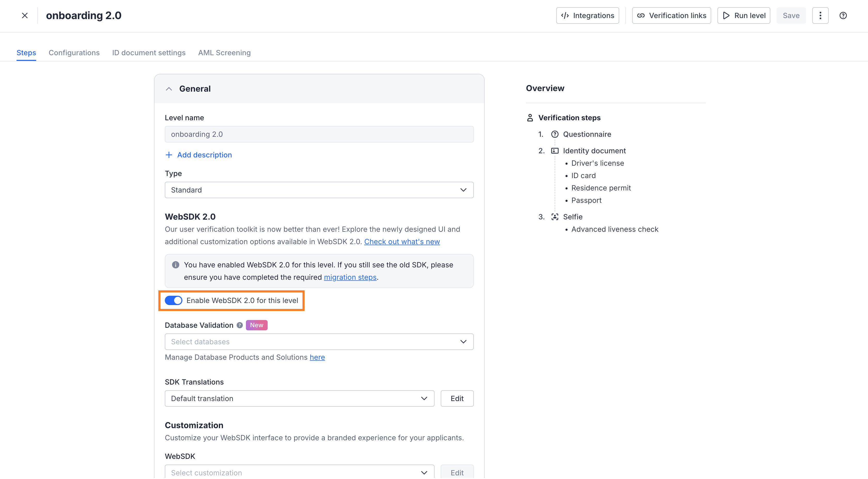Click the info icon in WebSDK notice
Image resolution: width=868 pixels, height=479 pixels.
coord(176,265)
